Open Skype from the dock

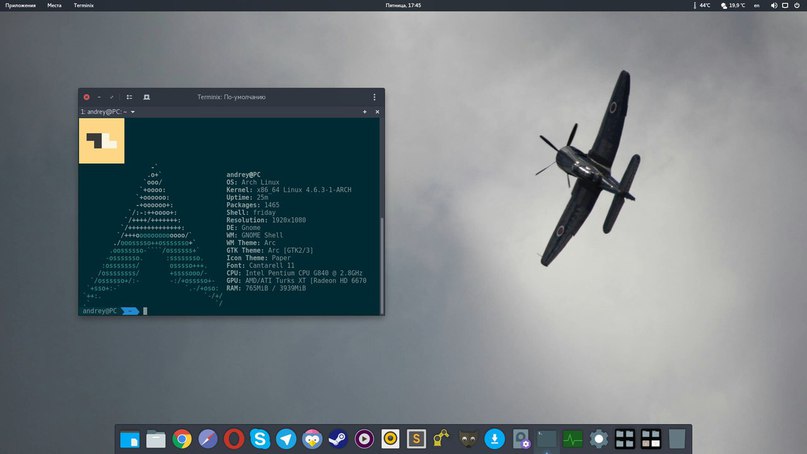(x=260, y=440)
